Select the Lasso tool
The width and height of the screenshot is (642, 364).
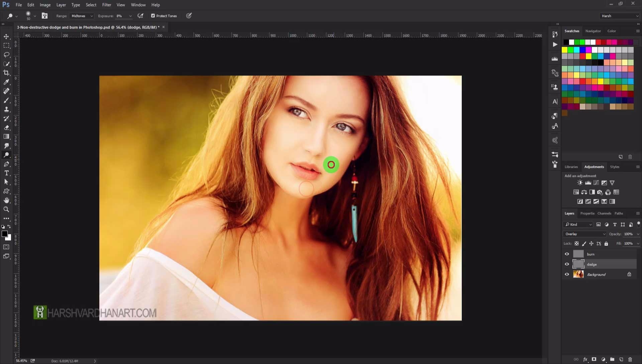[6, 54]
